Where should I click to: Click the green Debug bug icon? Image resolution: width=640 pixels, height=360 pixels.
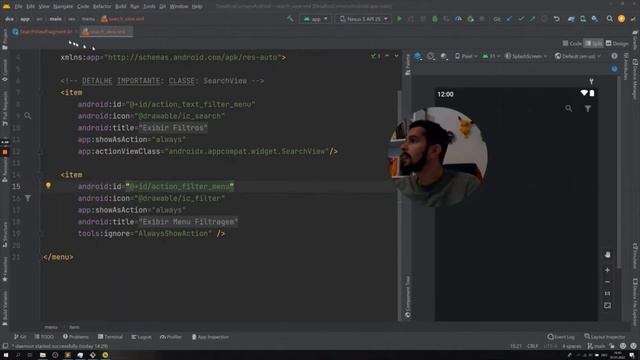tap(435, 19)
